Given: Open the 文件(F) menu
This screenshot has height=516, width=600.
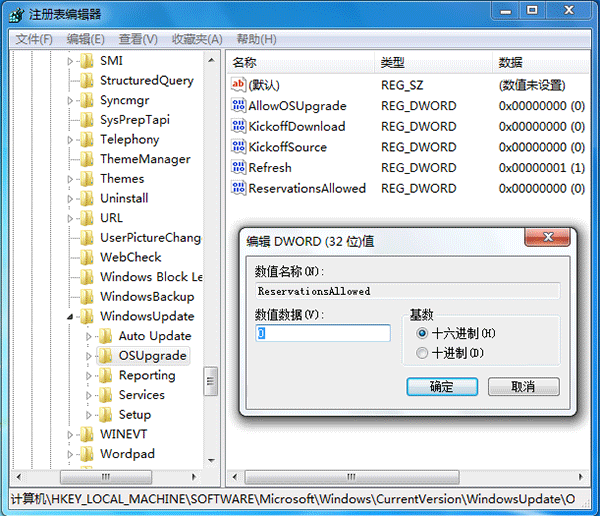Looking at the screenshot, I should [x=34, y=39].
